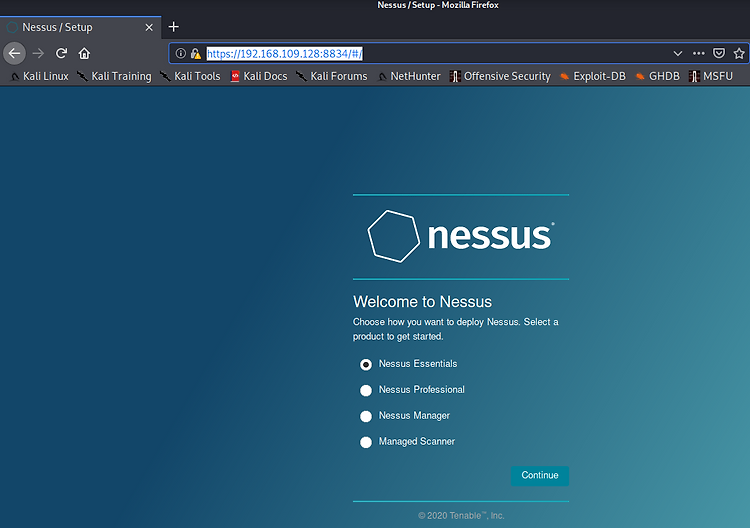Open the GHDB bookmark

click(657, 76)
